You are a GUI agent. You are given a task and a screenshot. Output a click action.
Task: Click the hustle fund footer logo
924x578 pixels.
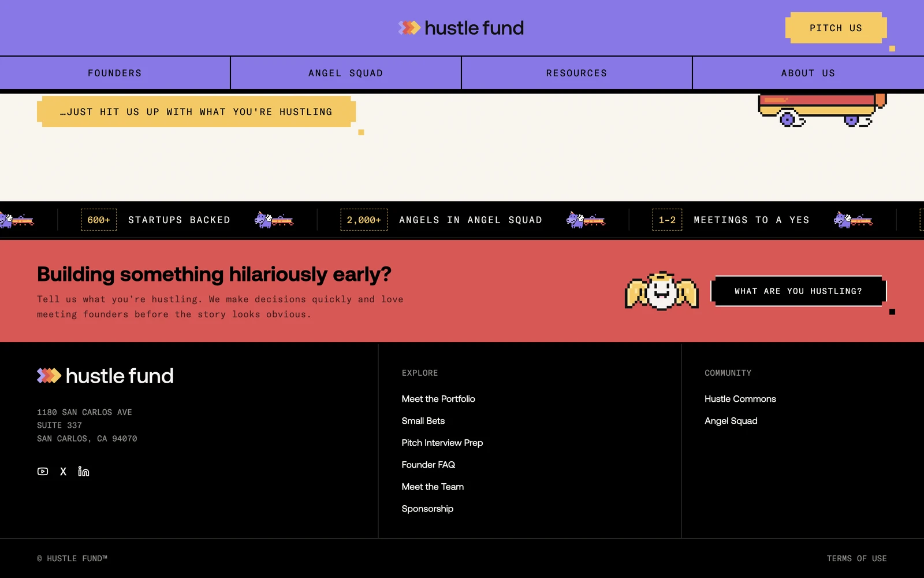coord(105,376)
